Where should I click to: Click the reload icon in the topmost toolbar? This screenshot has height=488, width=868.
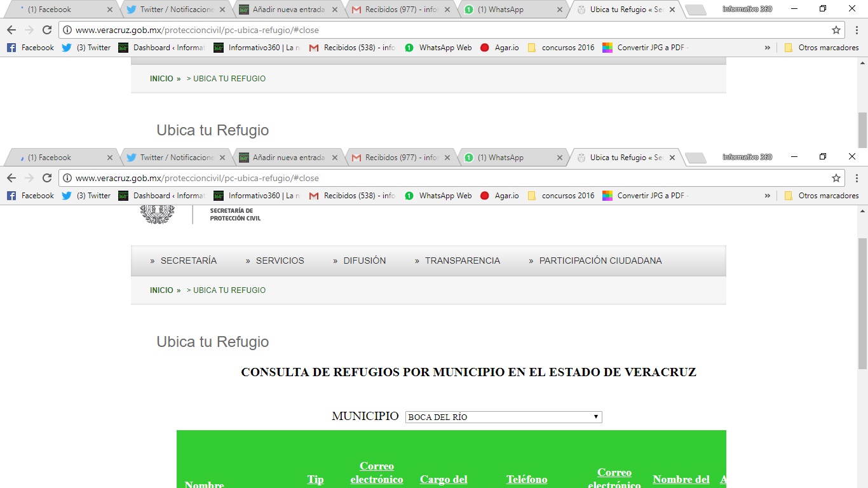47,30
